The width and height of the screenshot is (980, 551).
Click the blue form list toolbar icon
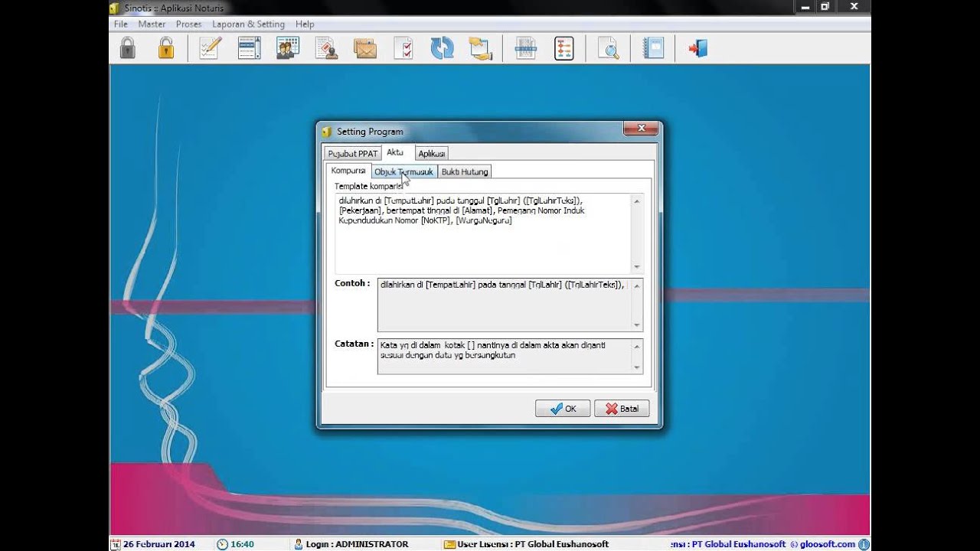[250, 48]
